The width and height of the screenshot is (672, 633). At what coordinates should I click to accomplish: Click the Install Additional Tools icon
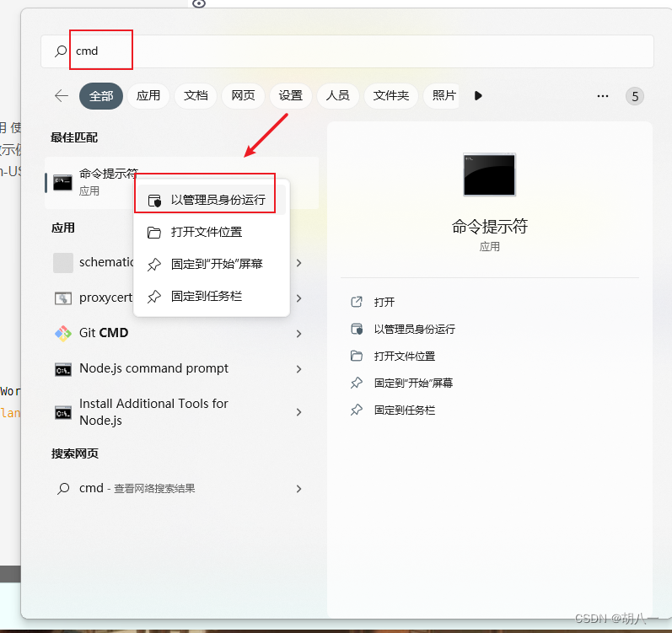point(63,413)
